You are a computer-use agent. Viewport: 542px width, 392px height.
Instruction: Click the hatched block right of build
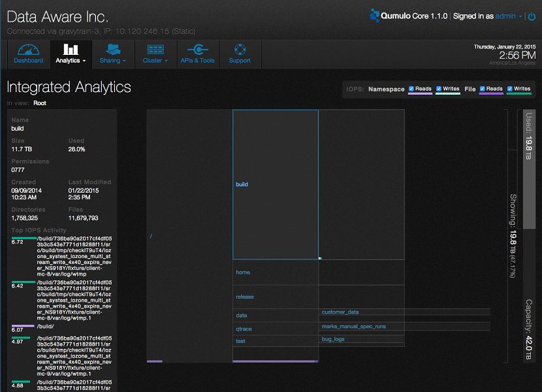tap(362, 184)
